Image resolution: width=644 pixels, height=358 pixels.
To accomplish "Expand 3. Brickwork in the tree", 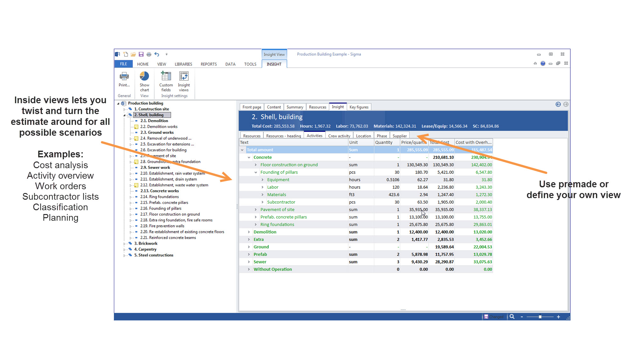I will (124, 244).
